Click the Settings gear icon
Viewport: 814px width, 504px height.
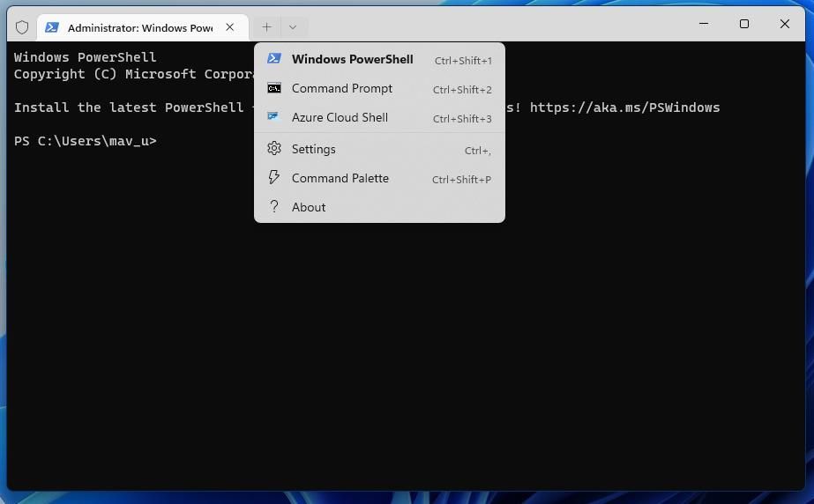click(274, 148)
